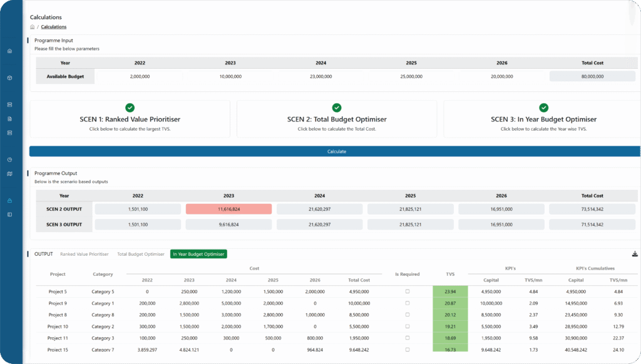Click the home breadcrumb icon
This screenshot has width=641, height=364.
(32, 27)
